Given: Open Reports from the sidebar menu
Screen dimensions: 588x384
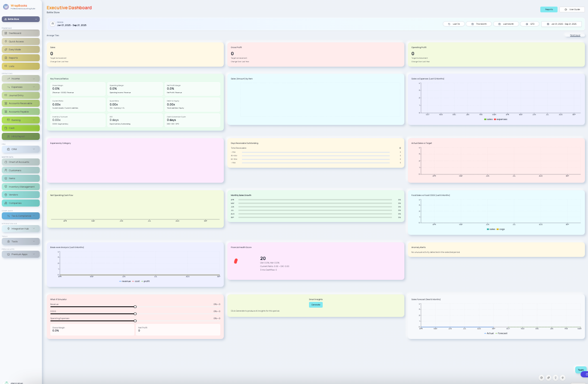Looking at the screenshot, I should (21, 58).
